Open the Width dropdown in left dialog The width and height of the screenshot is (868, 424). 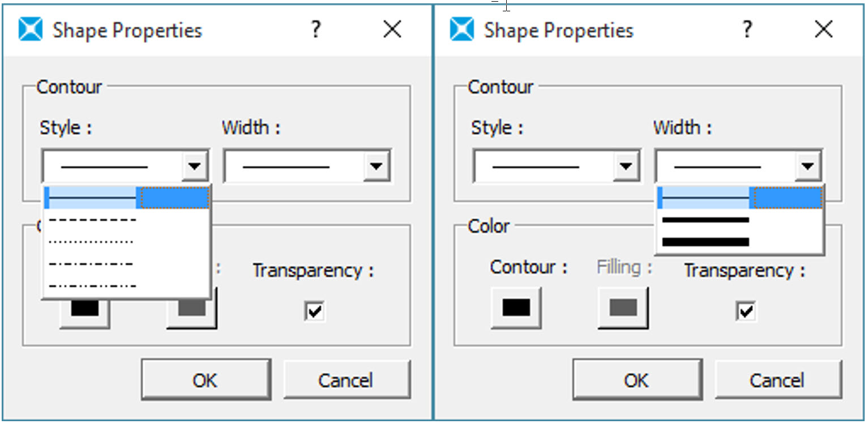click(377, 167)
